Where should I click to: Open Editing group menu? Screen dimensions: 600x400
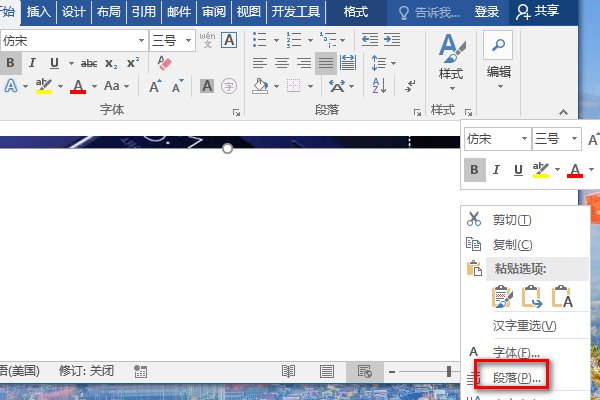point(499,60)
